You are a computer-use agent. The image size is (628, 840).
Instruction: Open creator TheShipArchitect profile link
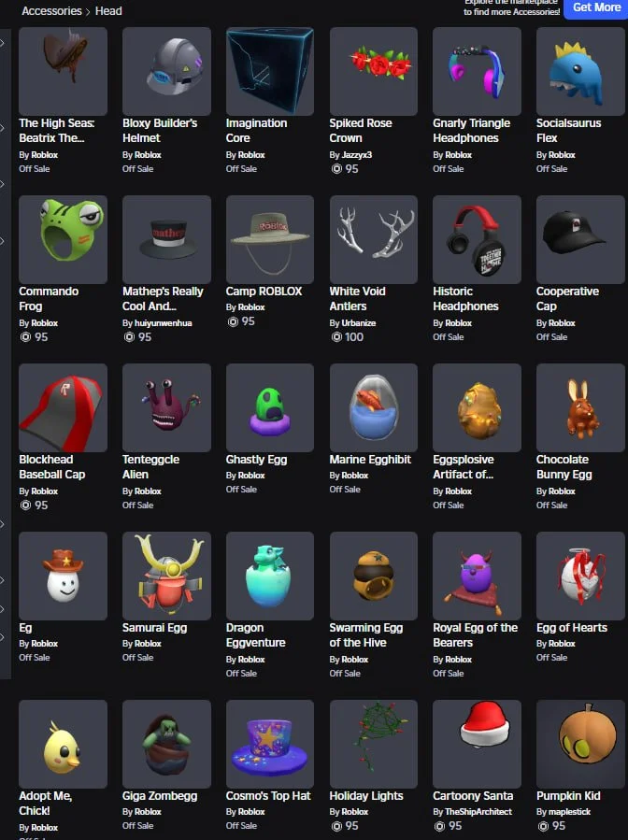478,812
